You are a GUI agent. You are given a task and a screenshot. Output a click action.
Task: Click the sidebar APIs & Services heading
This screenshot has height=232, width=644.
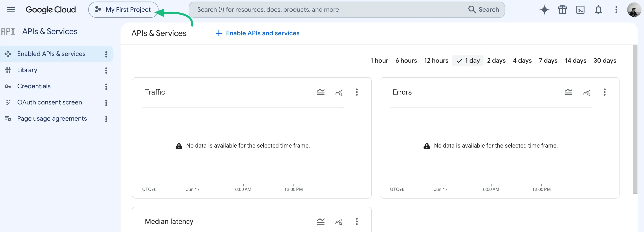50,31
